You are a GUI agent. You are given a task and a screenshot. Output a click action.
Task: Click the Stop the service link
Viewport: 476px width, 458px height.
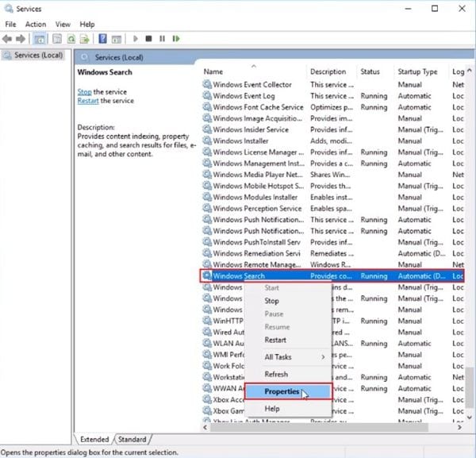coord(84,92)
